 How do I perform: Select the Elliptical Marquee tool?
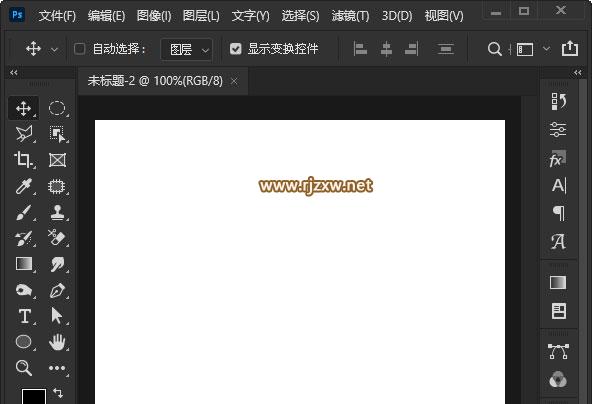click(x=57, y=108)
